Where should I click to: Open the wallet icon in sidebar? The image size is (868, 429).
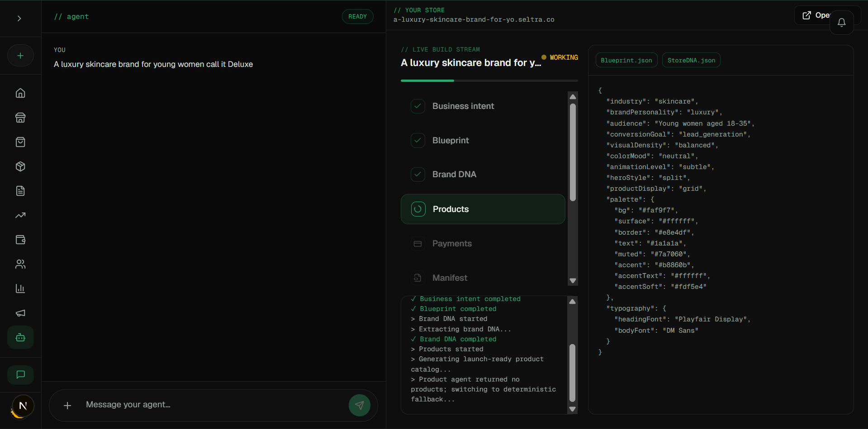pyautogui.click(x=20, y=240)
